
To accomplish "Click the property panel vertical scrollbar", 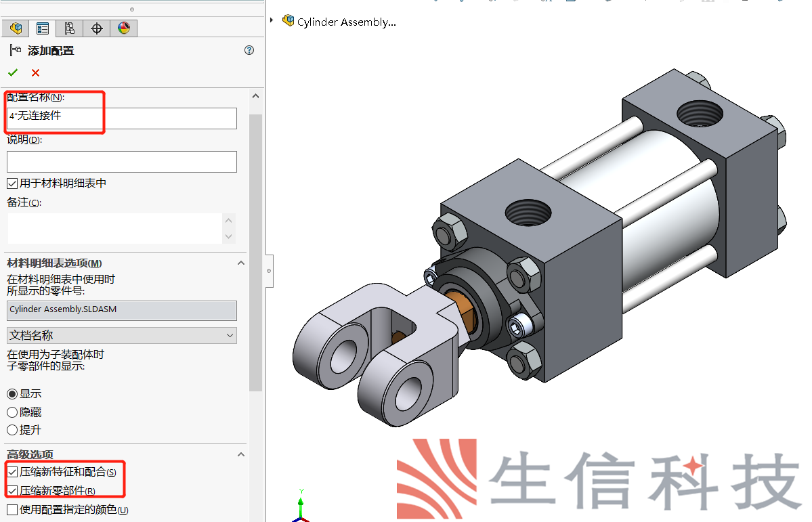I will click(255, 253).
